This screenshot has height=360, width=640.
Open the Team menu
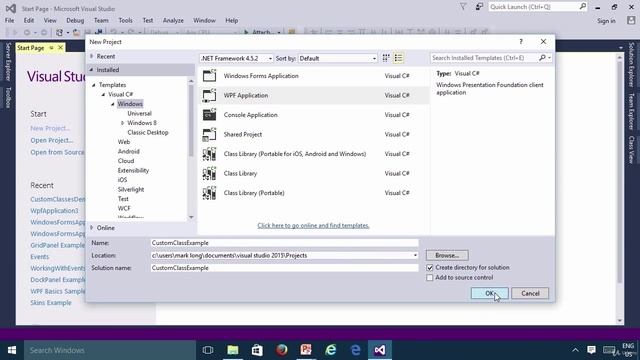[101, 20]
